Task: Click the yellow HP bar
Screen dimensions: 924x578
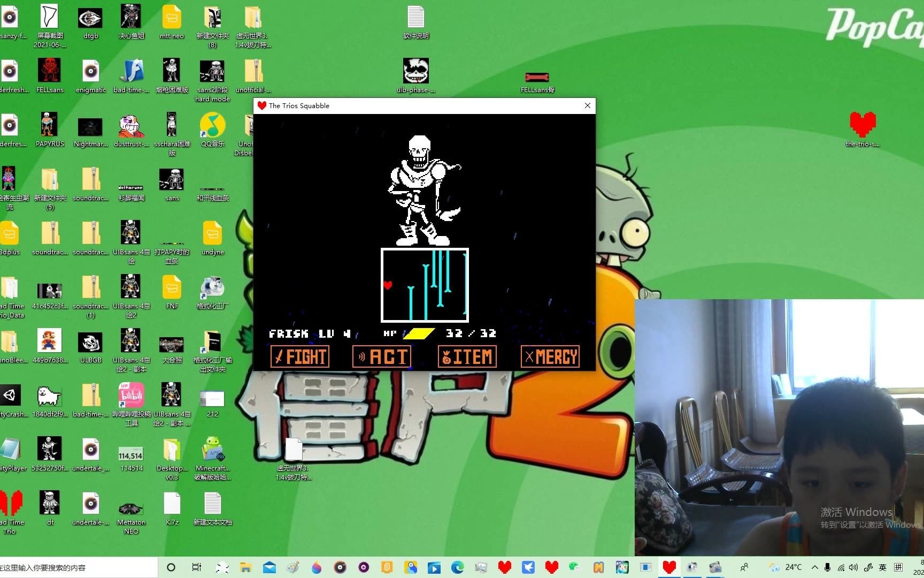Action: tap(419, 333)
